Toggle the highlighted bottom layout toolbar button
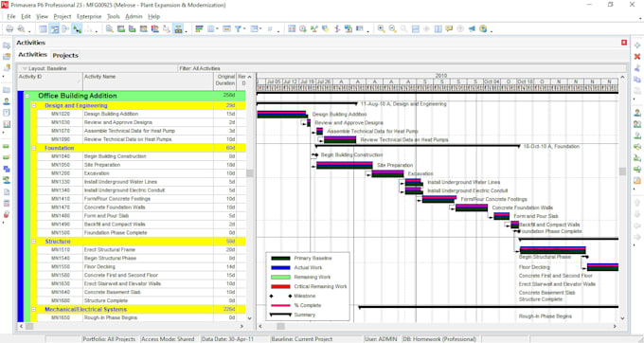 (x=178, y=28)
